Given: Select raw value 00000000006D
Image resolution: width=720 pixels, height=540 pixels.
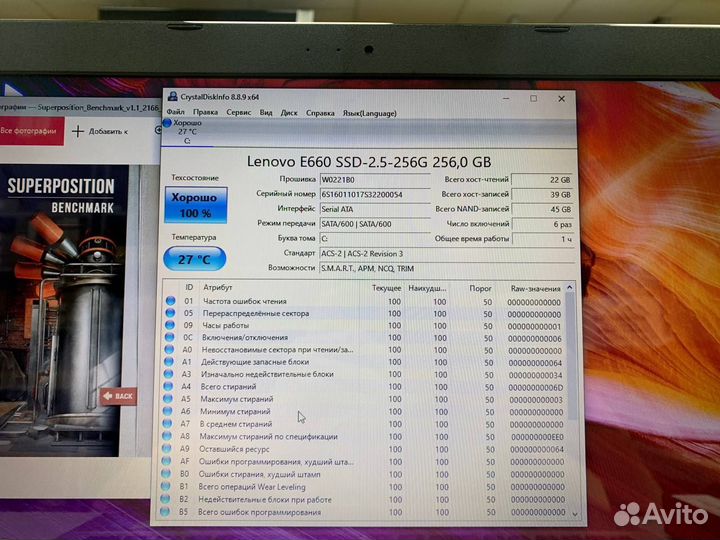Looking at the screenshot, I should [x=535, y=388].
